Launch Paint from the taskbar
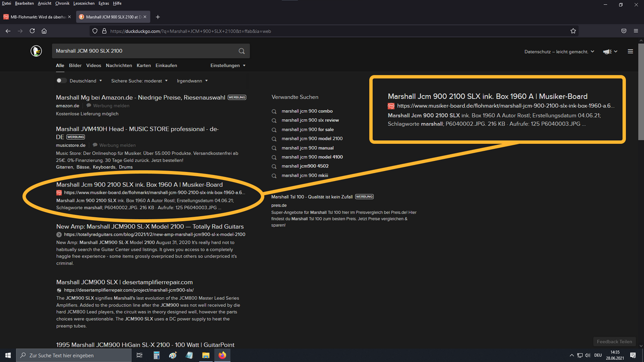Image resolution: width=644 pixels, height=362 pixels. [x=173, y=355]
